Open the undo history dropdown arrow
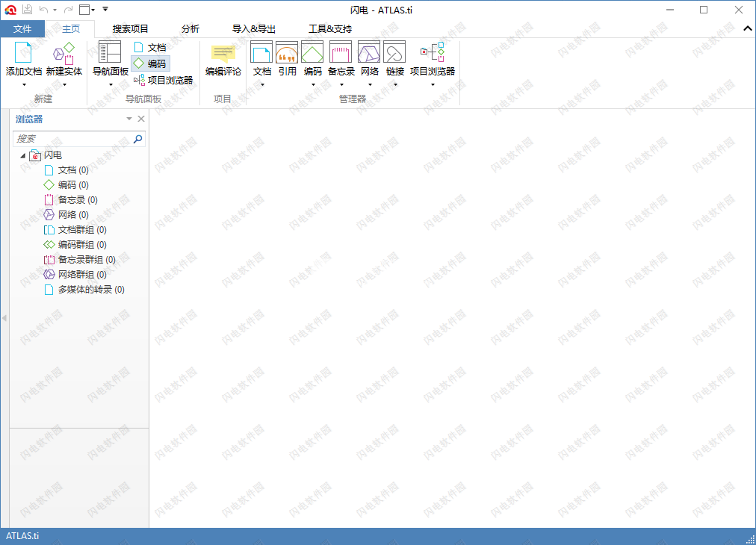Image resolution: width=756 pixels, height=545 pixels. point(55,10)
